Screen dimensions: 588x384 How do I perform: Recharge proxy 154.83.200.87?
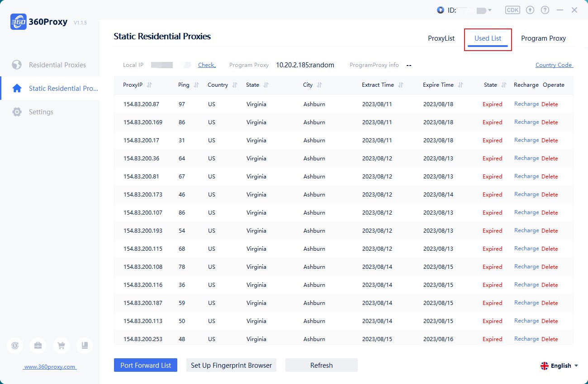(x=526, y=104)
